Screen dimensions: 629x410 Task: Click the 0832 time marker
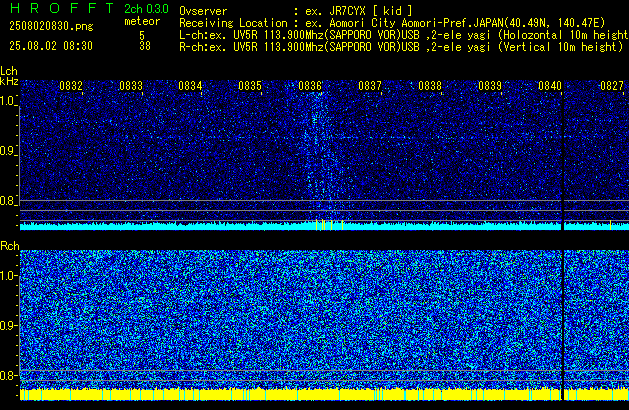coord(71,86)
